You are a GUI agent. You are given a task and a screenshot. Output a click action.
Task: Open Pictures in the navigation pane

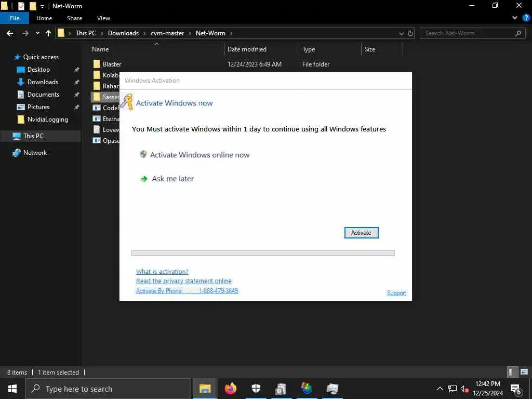[38, 107]
